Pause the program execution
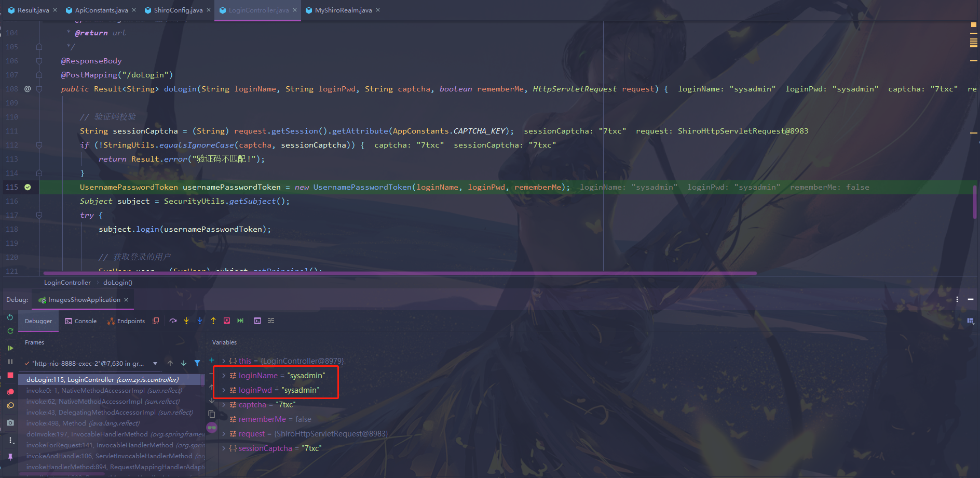The image size is (980, 478). coord(10,361)
